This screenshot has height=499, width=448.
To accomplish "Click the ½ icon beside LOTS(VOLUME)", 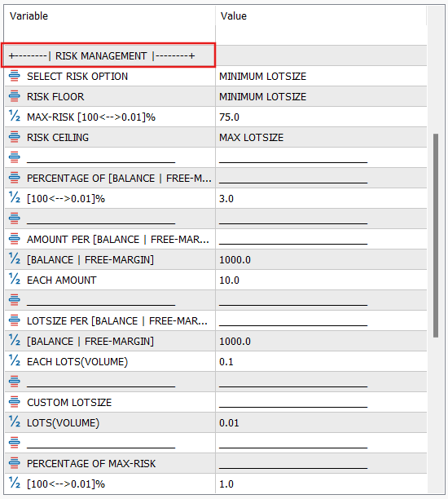I will [x=15, y=422].
